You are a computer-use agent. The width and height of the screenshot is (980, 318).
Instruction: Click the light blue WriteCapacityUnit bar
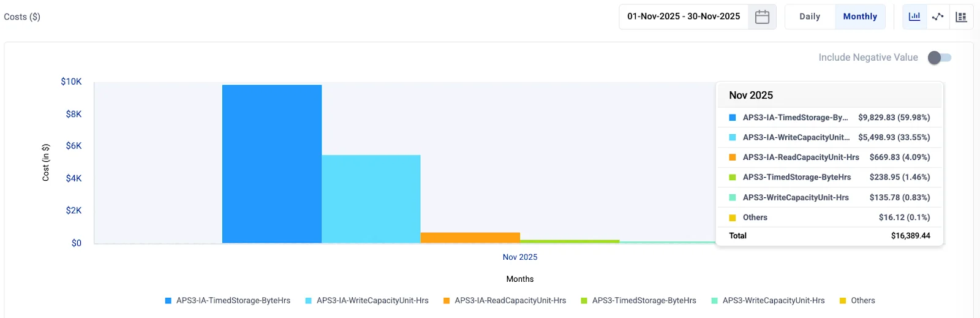coord(371,199)
